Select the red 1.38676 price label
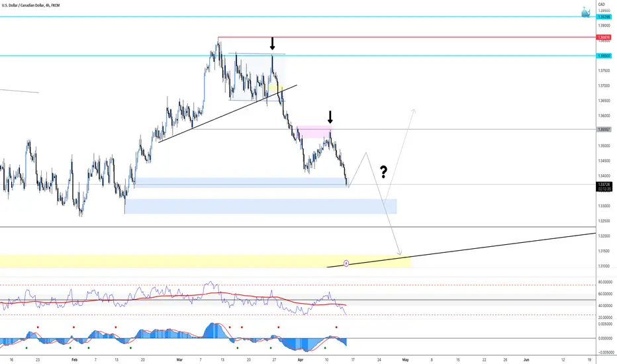Screen dimensions: 617x364 [x=604, y=37]
